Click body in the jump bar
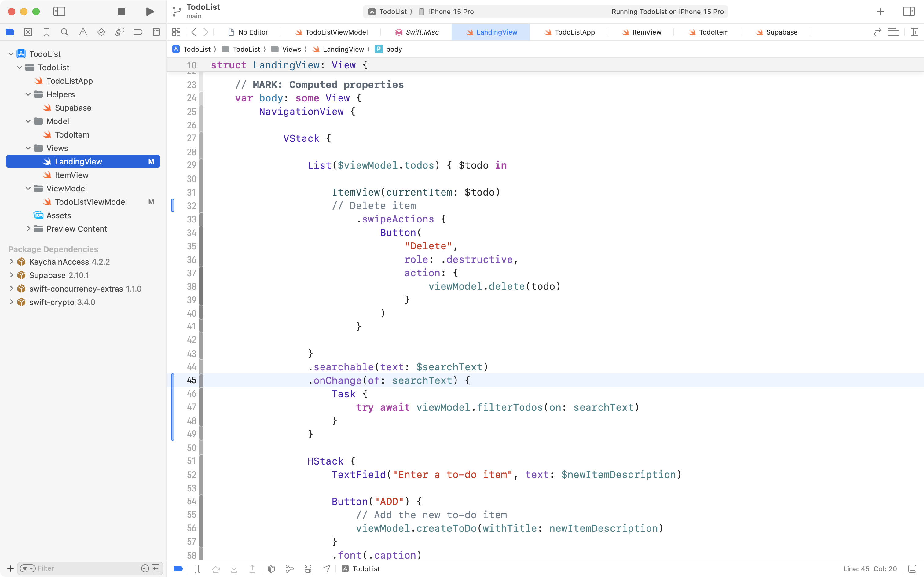This screenshot has height=577, width=924. point(394,49)
